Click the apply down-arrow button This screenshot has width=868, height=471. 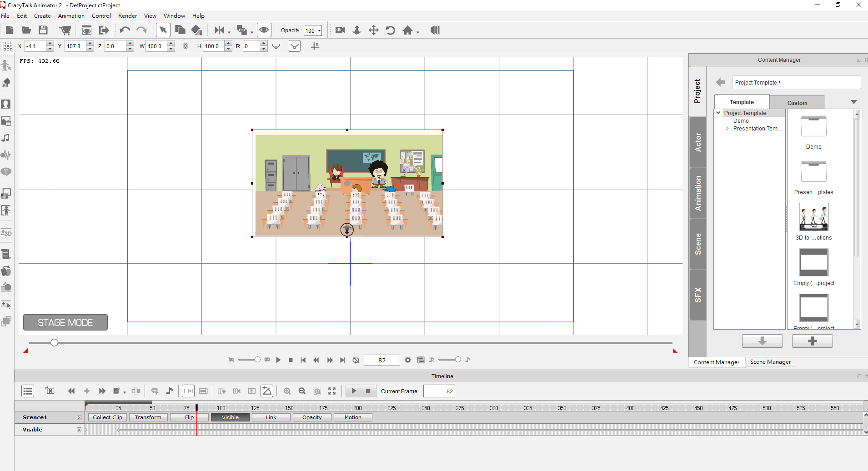point(763,341)
